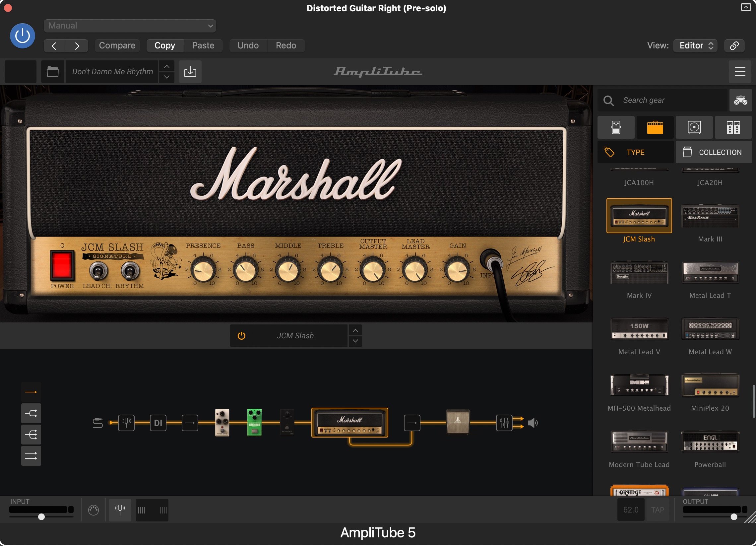Open the preset browser folder icon
Image resolution: width=756 pixels, height=546 pixels.
tap(53, 72)
